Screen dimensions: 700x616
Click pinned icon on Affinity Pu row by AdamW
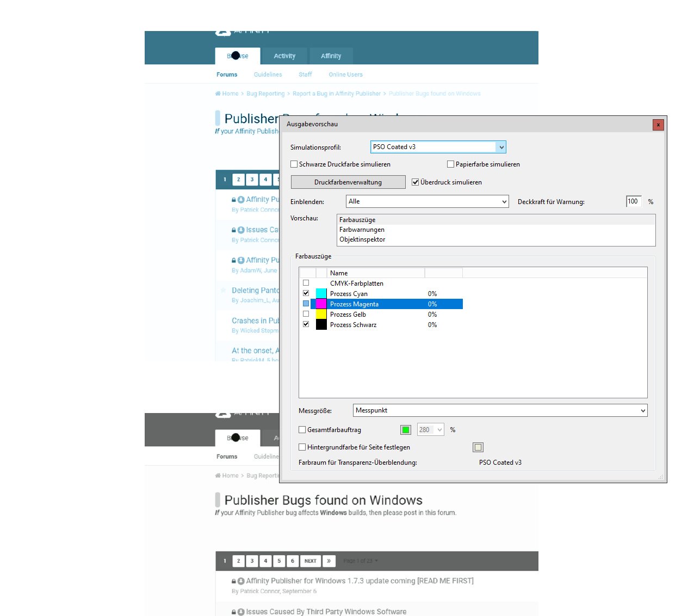click(241, 261)
